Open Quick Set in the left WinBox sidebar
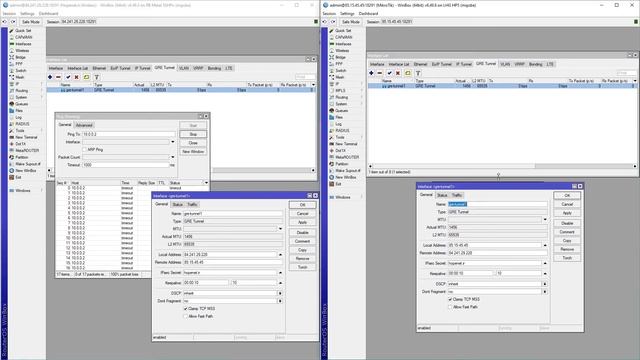Screen dimensions: 640x360 coord(23,31)
